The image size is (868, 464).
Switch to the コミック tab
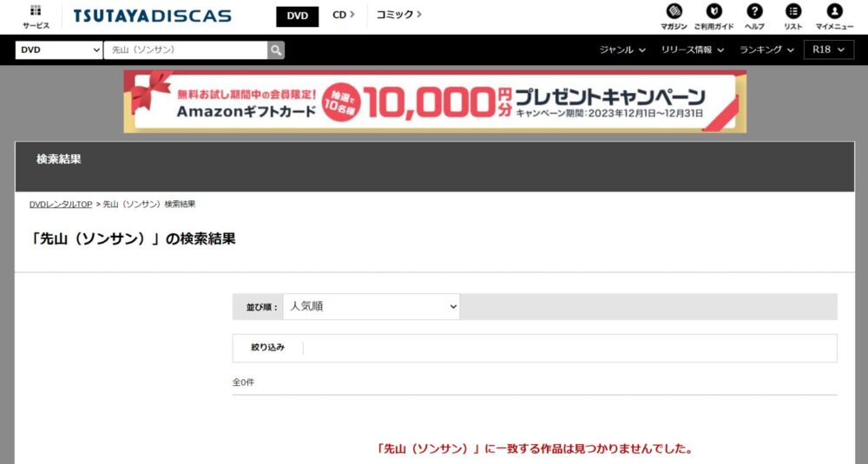[398, 15]
